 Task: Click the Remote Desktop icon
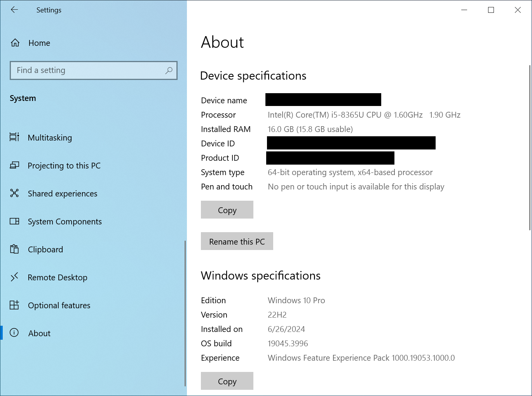tap(14, 277)
